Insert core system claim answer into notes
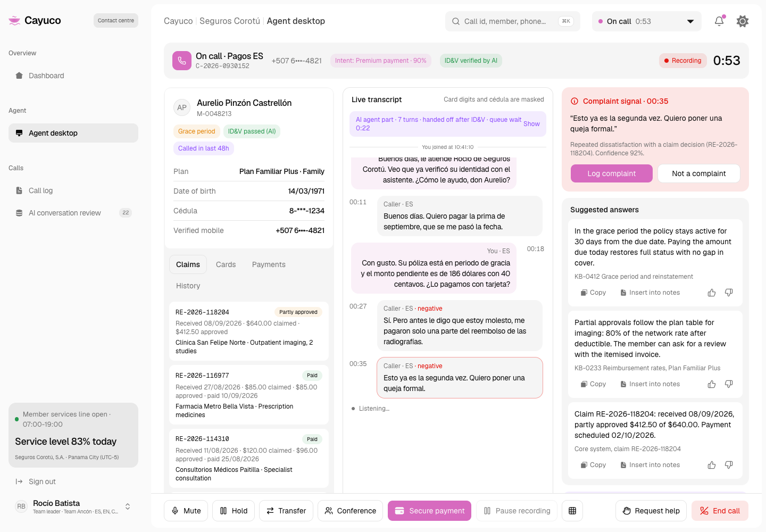 [x=650, y=465]
